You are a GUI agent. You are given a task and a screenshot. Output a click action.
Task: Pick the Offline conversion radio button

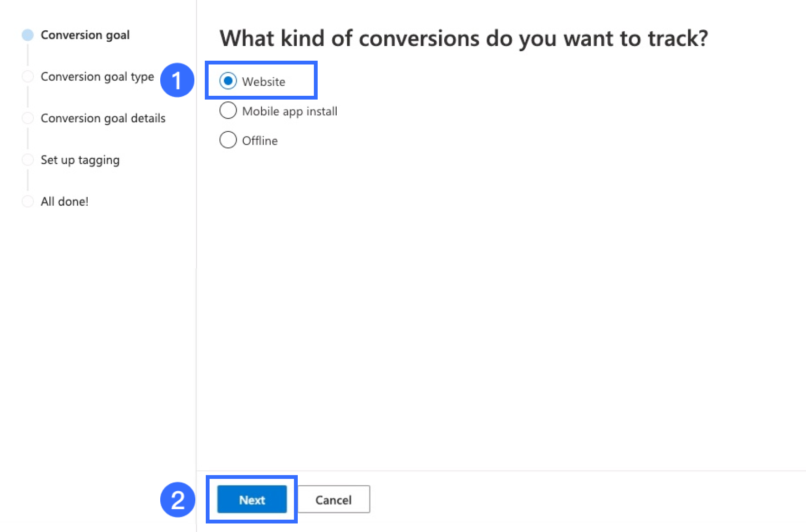(x=228, y=140)
